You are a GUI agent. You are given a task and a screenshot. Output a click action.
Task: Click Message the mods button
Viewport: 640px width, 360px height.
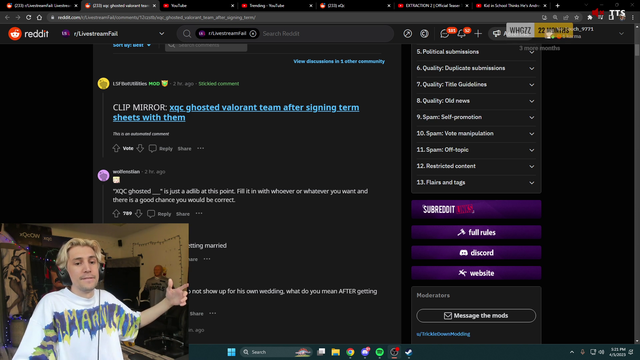(476, 316)
